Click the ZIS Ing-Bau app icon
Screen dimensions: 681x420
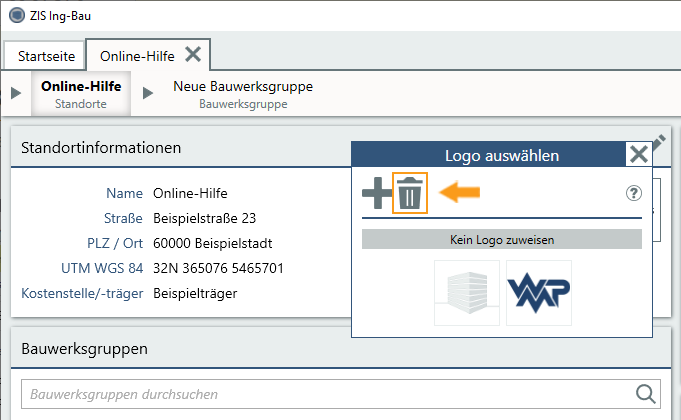click(16, 16)
